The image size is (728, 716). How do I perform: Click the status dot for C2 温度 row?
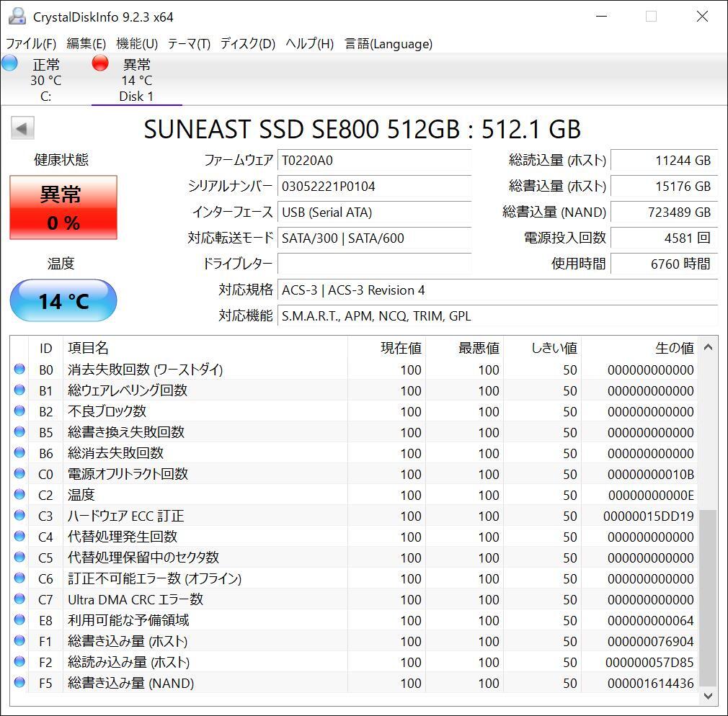click(x=19, y=495)
